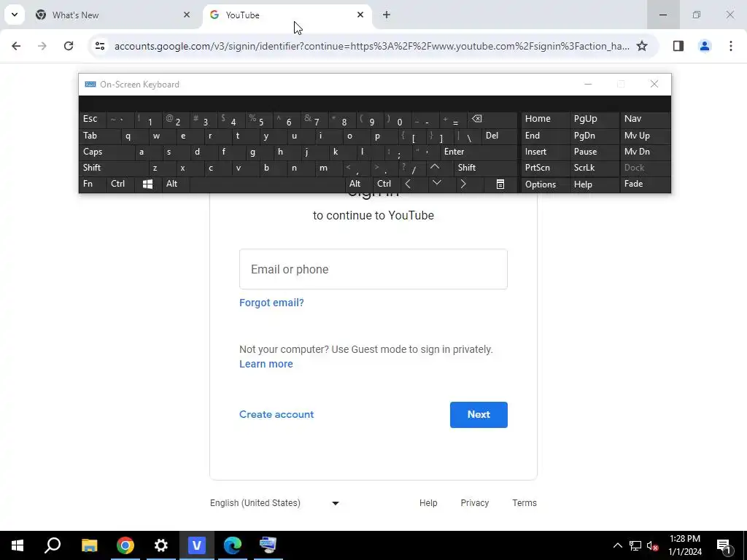Open a new tab with plus button

[x=387, y=15]
